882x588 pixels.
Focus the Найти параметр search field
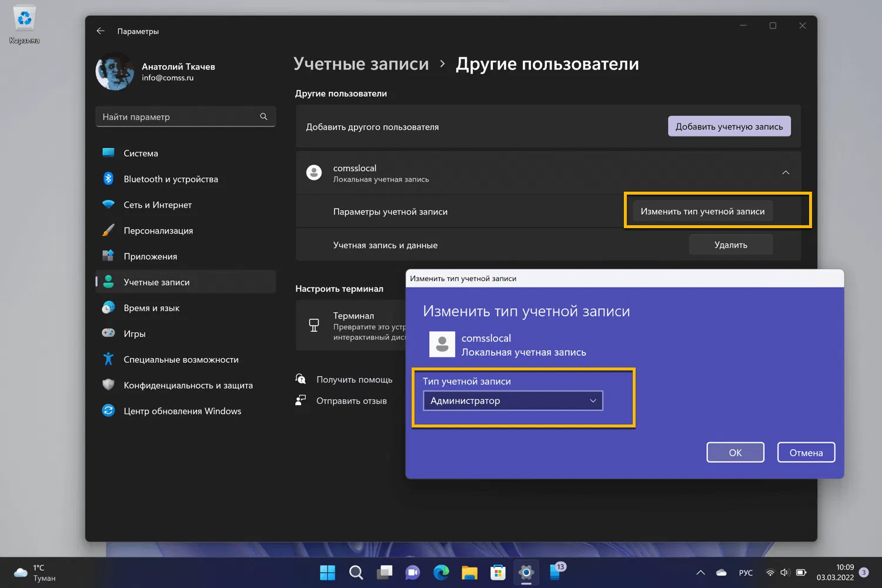(185, 116)
